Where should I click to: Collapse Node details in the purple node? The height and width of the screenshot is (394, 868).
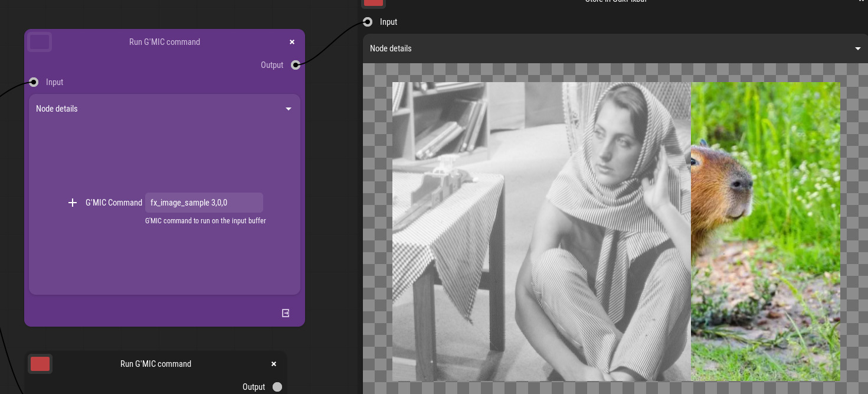coord(289,109)
